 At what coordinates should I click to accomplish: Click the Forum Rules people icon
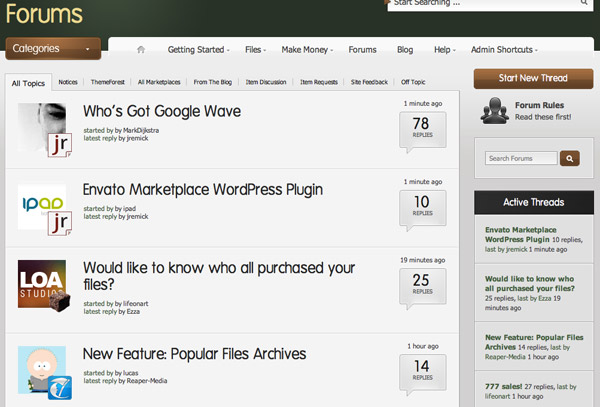point(495,111)
